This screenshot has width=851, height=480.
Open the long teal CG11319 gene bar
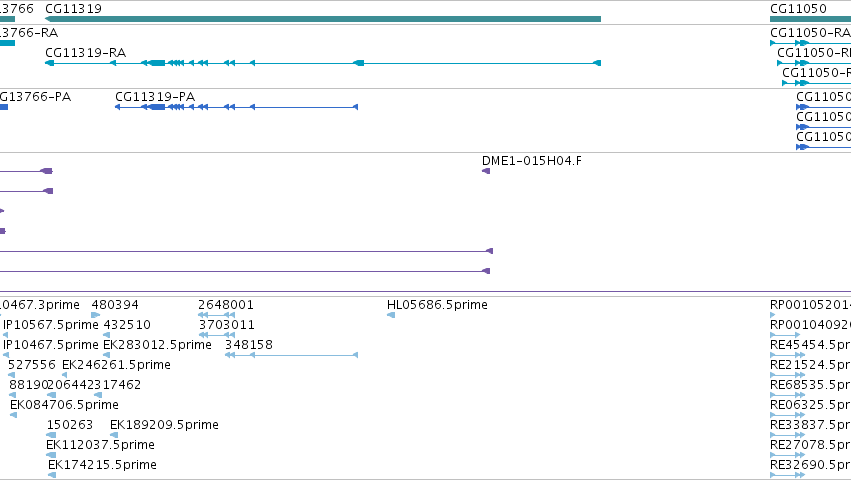[323, 19]
